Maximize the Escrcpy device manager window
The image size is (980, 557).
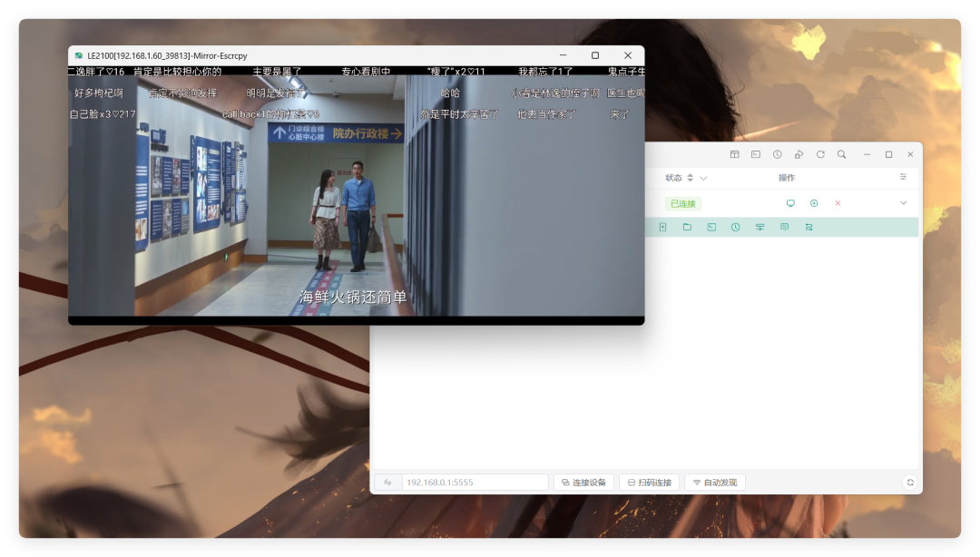[888, 154]
